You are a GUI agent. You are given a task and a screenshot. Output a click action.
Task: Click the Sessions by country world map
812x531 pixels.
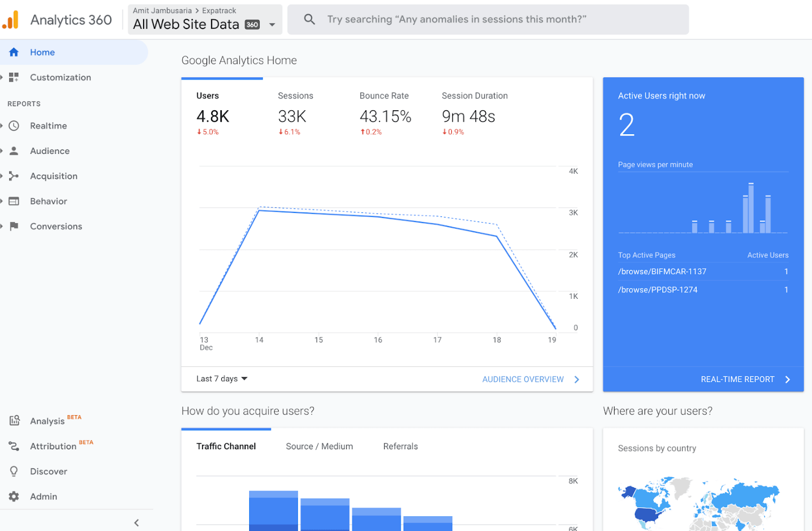[699, 503]
